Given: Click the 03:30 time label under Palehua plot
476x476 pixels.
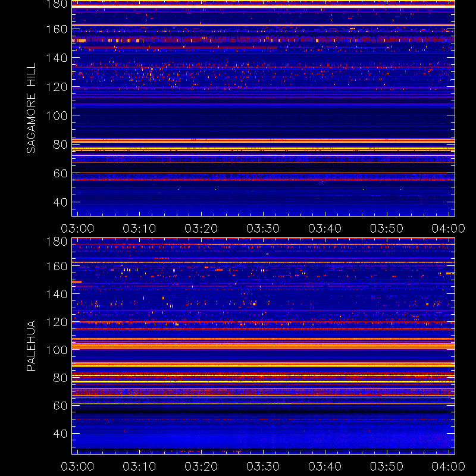Looking at the screenshot, I should click(x=263, y=466).
